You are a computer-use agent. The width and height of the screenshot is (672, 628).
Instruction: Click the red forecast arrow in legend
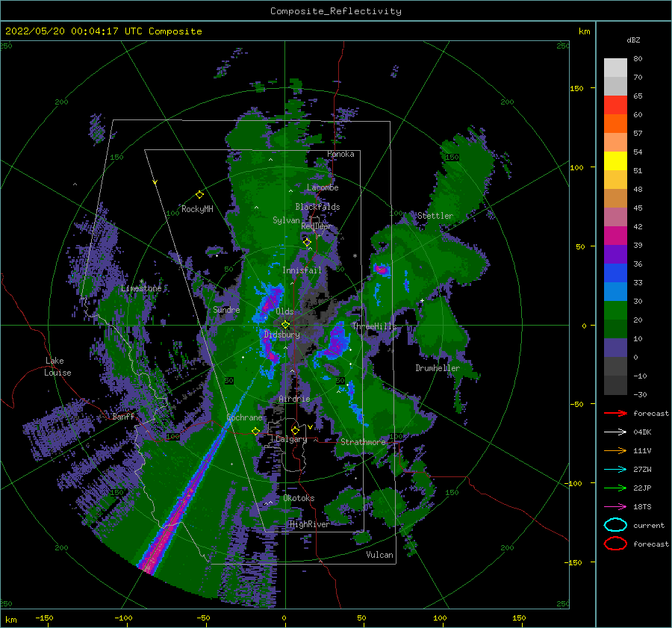pos(615,413)
